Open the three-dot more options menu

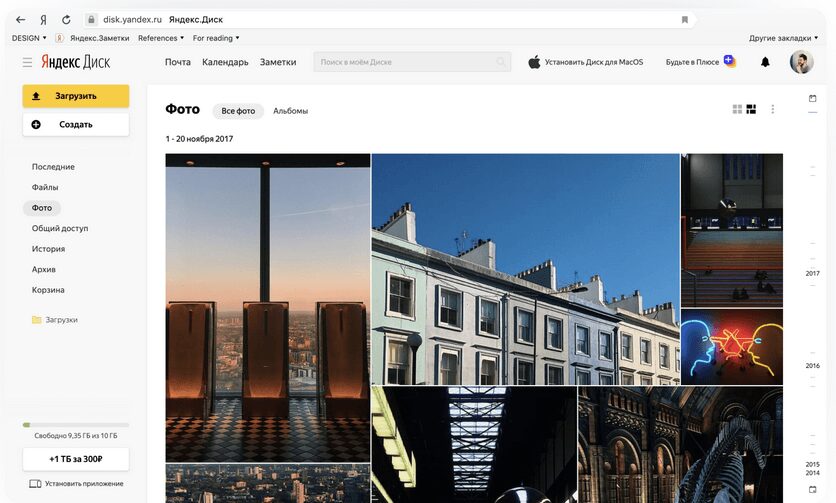coord(772,109)
